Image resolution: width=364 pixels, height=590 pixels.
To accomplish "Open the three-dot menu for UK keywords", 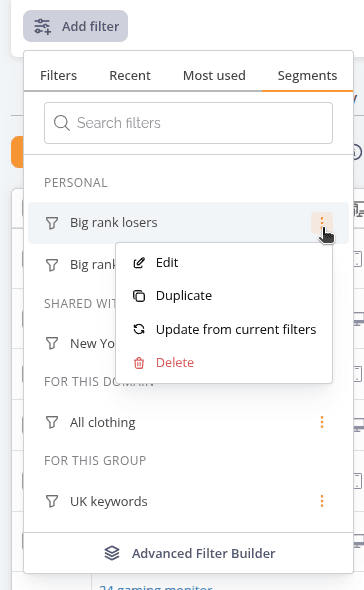I will click(x=322, y=501).
